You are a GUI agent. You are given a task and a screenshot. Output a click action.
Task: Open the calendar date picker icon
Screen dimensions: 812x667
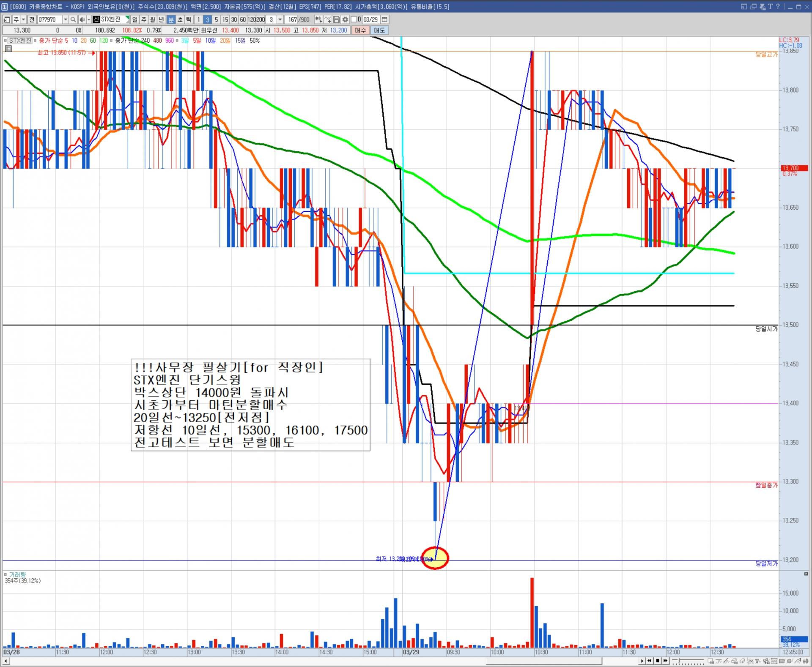384,19
